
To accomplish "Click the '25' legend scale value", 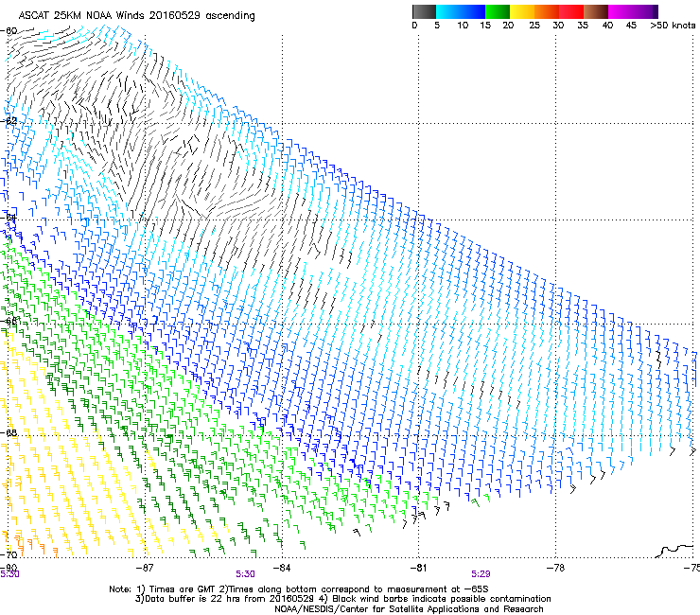I will (534, 26).
